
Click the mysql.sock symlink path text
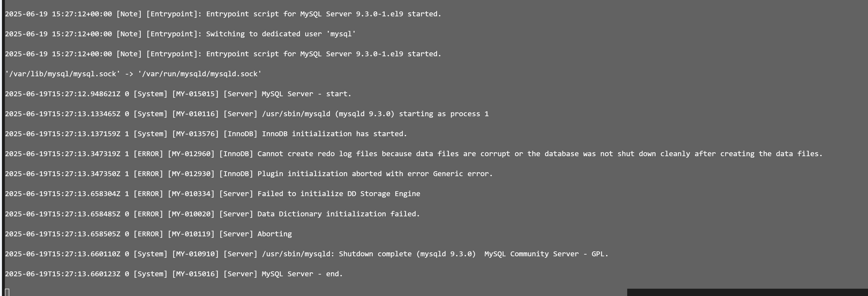point(62,74)
